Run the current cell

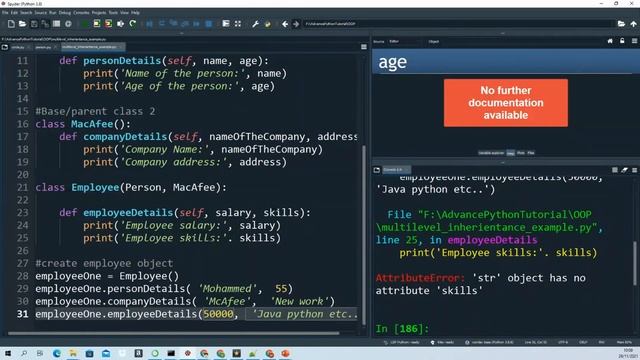tap(97, 24)
